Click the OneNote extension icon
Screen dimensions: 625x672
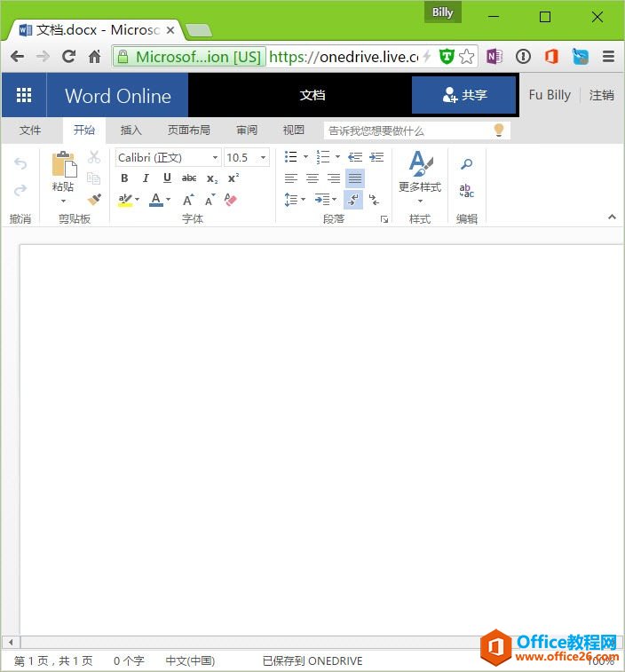[x=494, y=56]
